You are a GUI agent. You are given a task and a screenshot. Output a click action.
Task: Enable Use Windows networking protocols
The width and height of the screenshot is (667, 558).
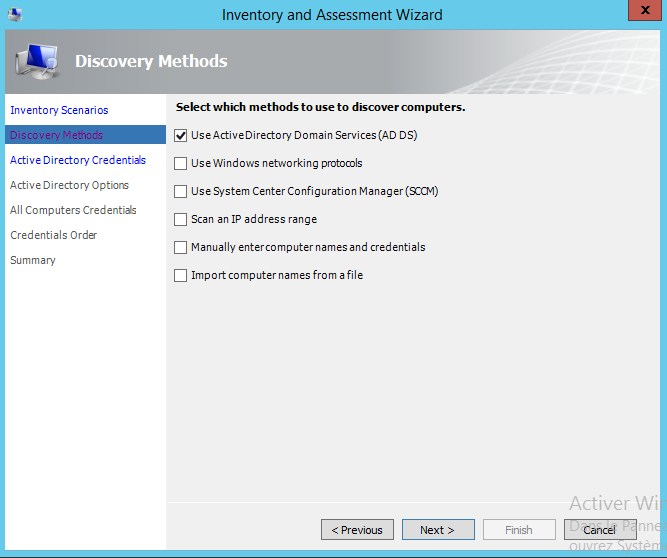(x=181, y=163)
